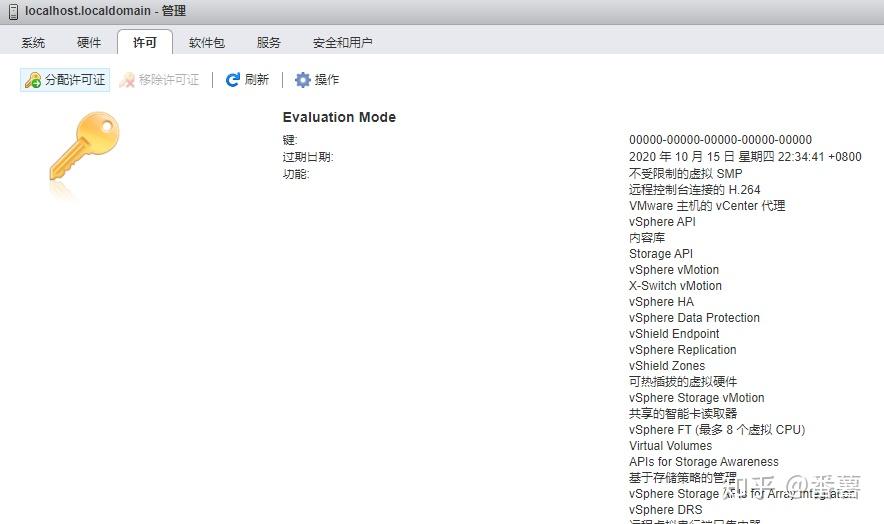
Task: Switch to the 硬件 tab
Action: 89,43
